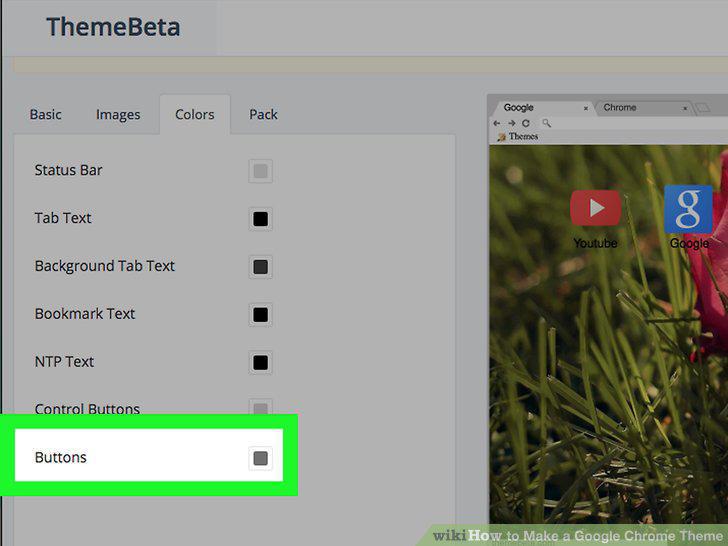
Task: Pick the Control Buttons color swatch
Action: pos(260,407)
